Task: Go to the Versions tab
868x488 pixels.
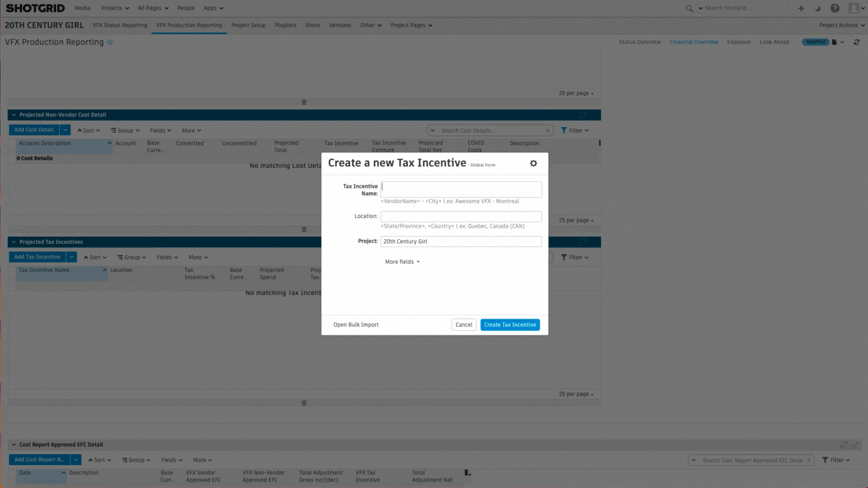Action: click(340, 25)
